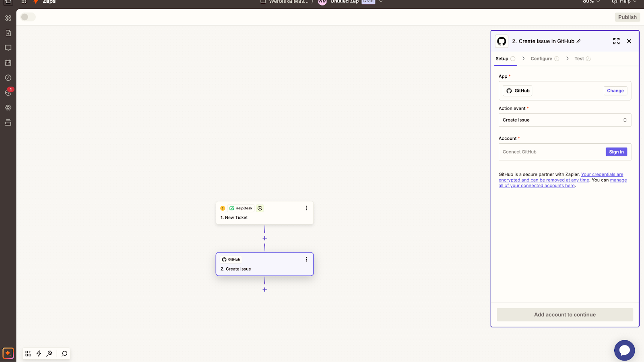
Task: Open the Action event dropdown
Action: [565, 120]
